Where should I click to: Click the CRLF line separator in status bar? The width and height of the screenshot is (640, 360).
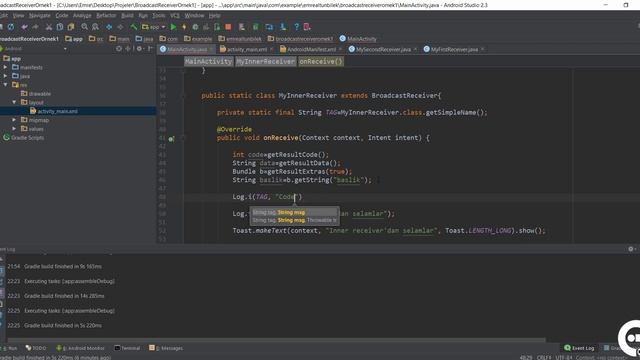point(544,358)
